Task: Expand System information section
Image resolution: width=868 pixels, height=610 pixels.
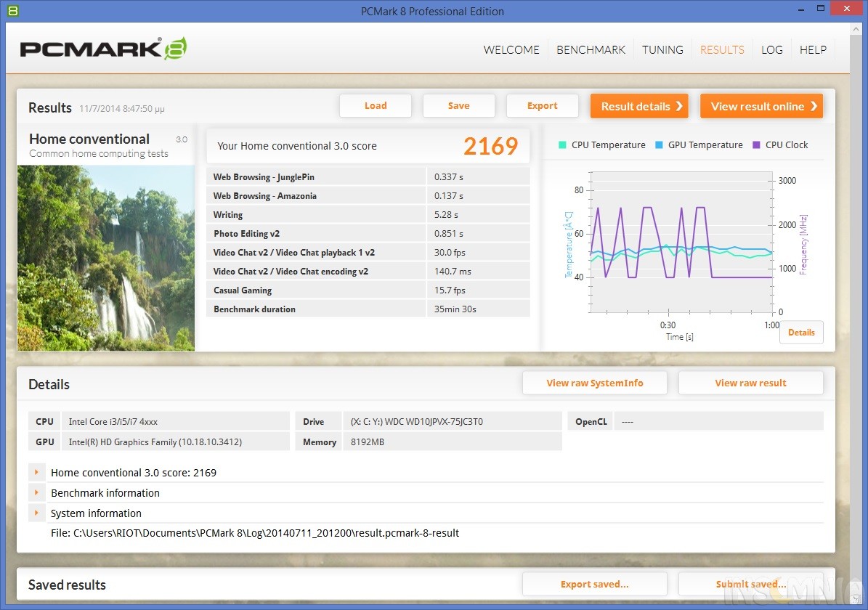Action: (x=36, y=513)
